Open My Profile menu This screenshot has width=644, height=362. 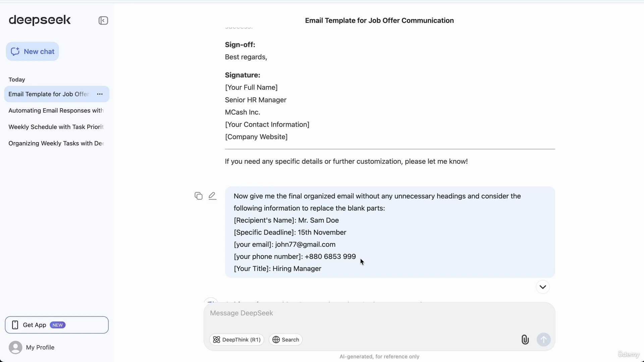click(32, 348)
